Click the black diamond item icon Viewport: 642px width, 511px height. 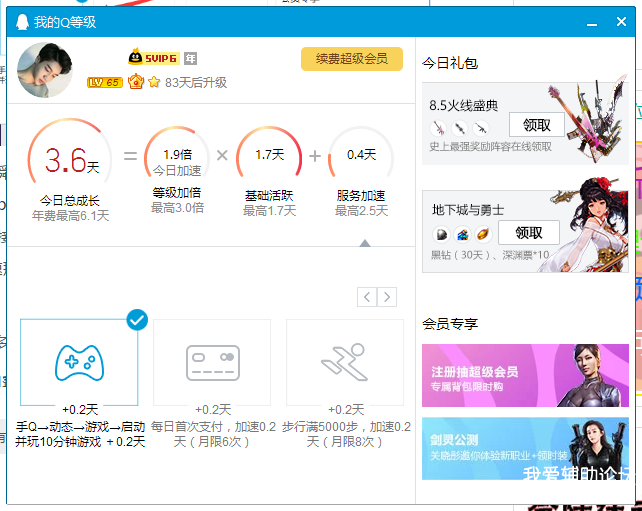(x=441, y=235)
